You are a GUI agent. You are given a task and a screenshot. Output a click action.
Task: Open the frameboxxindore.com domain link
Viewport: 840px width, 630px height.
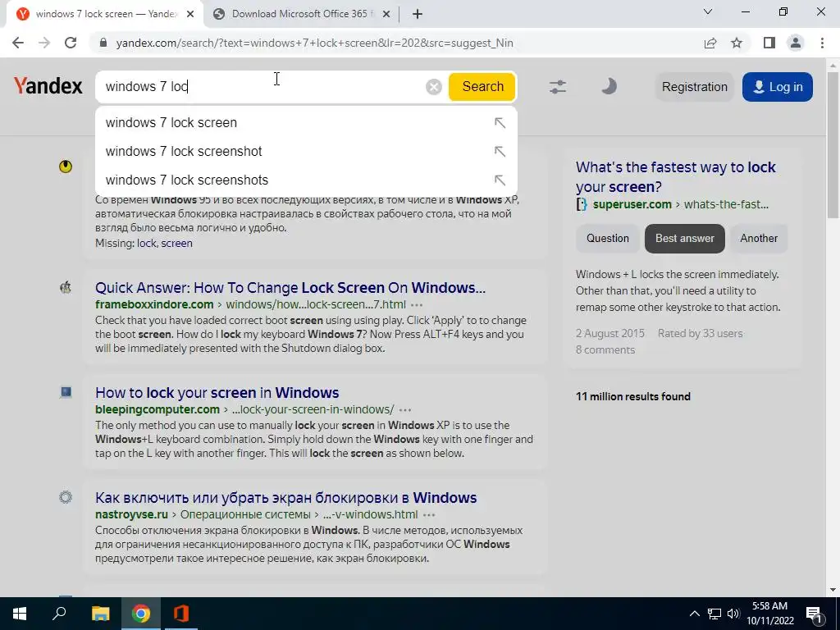tap(154, 304)
